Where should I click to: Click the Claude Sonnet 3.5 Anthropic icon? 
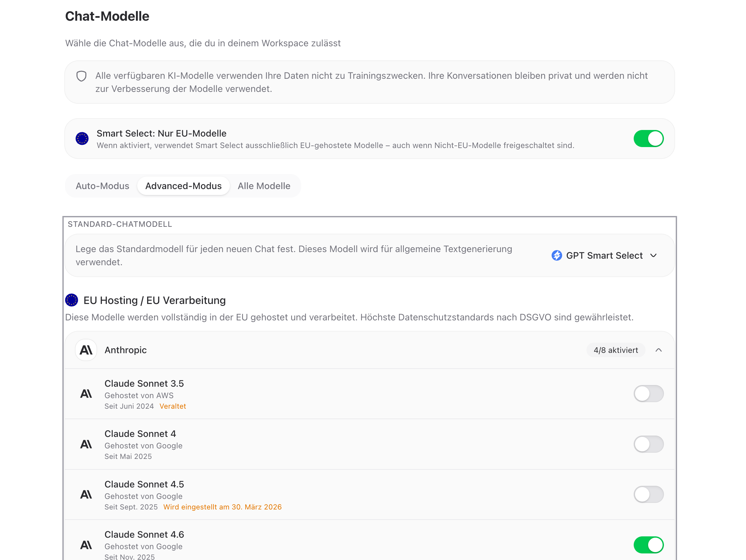tap(86, 394)
